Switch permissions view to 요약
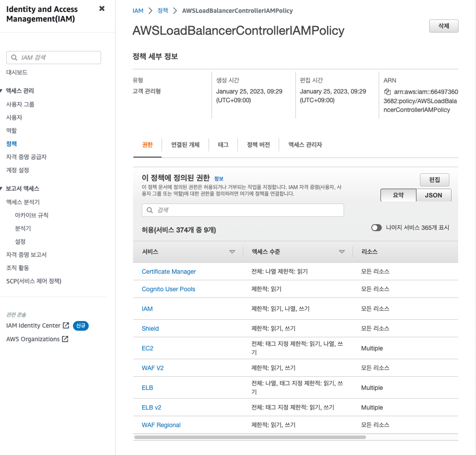The height and width of the screenshot is (455, 476). pyautogui.click(x=398, y=195)
